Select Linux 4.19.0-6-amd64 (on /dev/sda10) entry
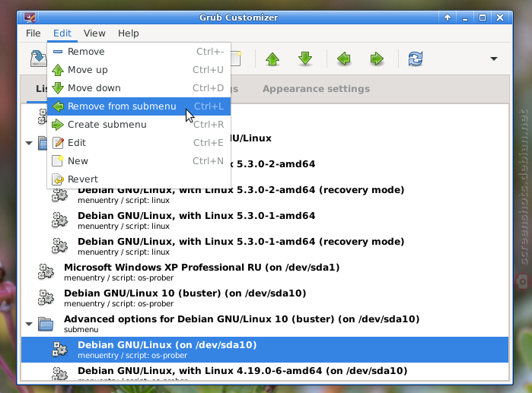Screen dimensions: 532x393 (265, 372)
